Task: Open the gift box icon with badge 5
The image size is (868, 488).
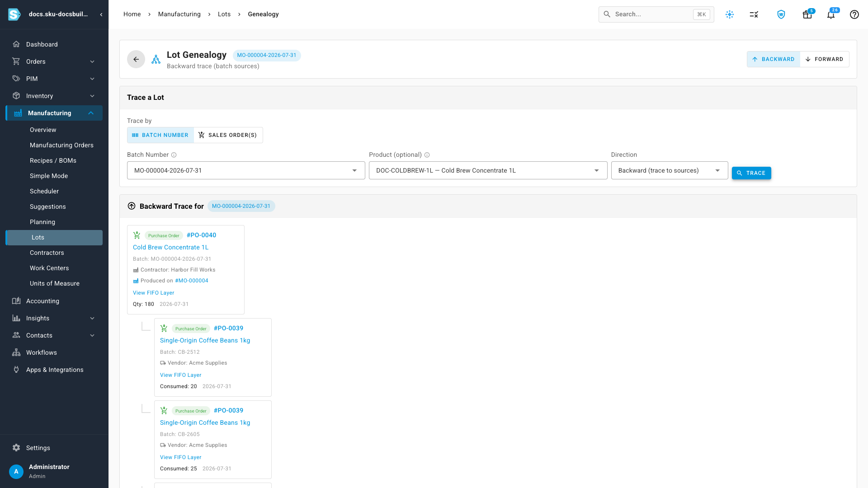Action: pyautogui.click(x=807, y=14)
